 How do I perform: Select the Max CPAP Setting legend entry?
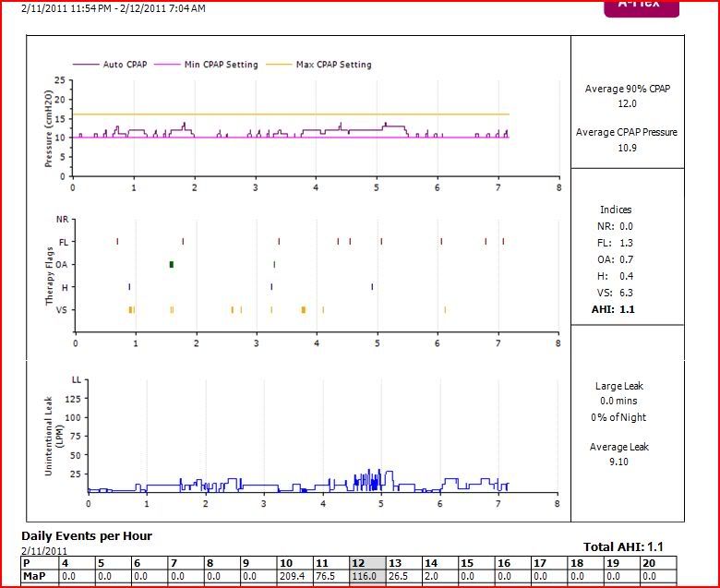(333, 65)
